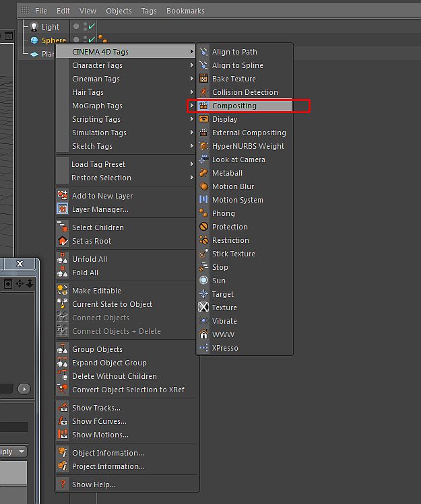The image size is (421, 504).
Task: Click the Light object's grey layer dot
Action: [76, 26]
